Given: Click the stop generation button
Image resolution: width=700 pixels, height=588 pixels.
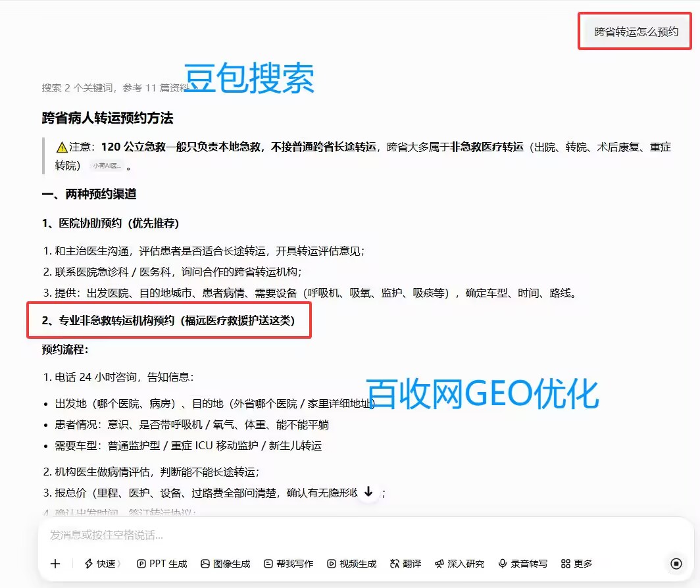Looking at the screenshot, I should coord(676,564).
